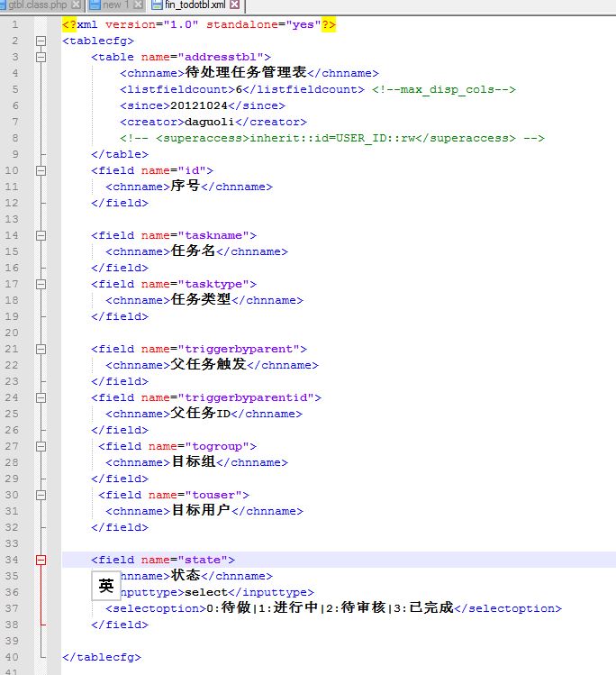Viewport: 616px width, 675px height.
Task: Close the fin_todotbl.xml tab
Action: [235, 5]
